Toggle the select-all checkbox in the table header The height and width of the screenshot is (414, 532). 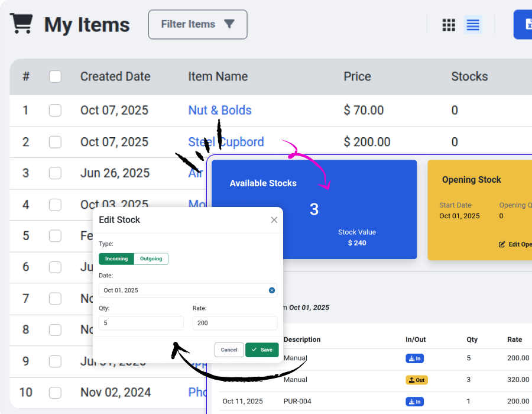tap(55, 76)
